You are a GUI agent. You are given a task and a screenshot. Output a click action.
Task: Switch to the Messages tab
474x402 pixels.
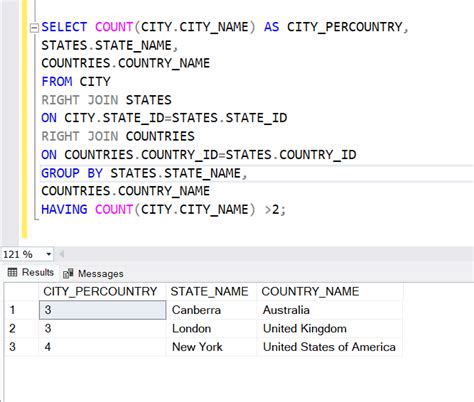[x=94, y=274]
